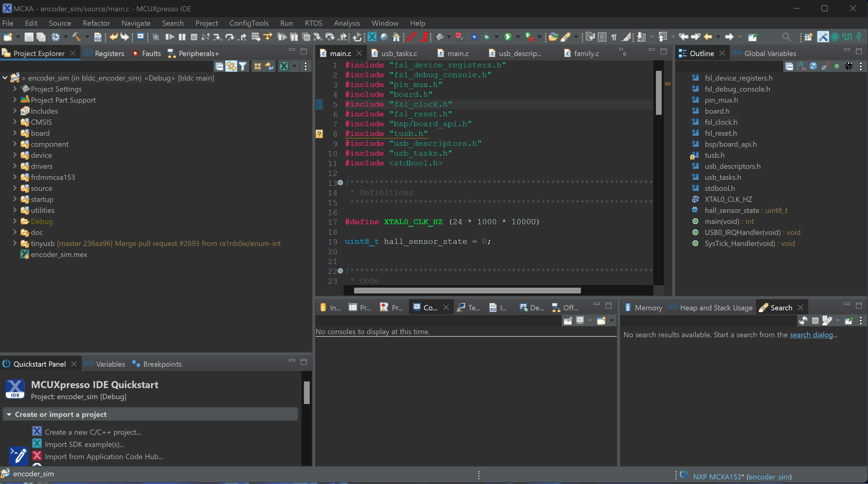Switch to the usb_tasks.c editor tab
This screenshot has width=868, height=484.
point(398,53)
